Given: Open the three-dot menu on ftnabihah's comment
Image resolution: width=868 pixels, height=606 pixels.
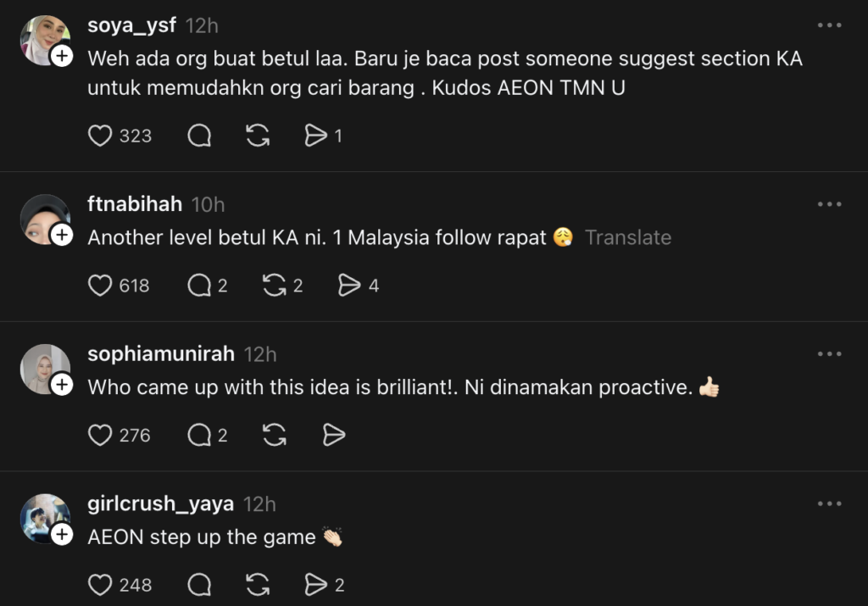Looking at the screenshot, I should (829, 204).
